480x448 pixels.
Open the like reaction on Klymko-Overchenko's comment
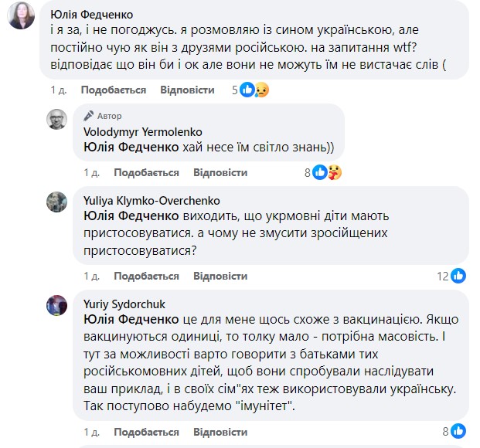pyautogui.click(x=458, y=276)
